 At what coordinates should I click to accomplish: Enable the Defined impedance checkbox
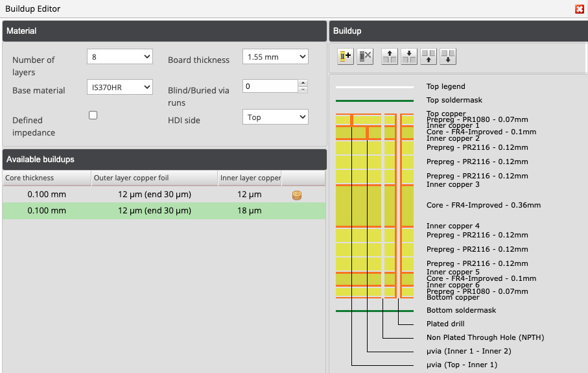coord(93,115)
